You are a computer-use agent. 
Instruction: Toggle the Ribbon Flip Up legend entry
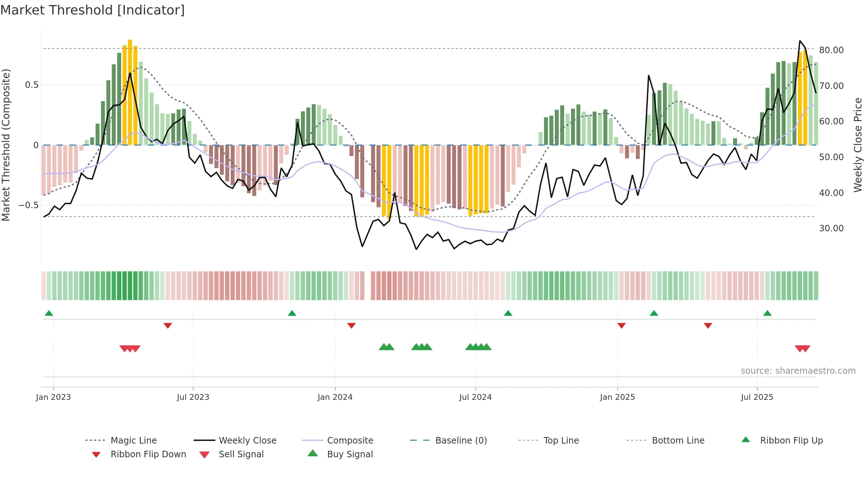coord(782,440)
